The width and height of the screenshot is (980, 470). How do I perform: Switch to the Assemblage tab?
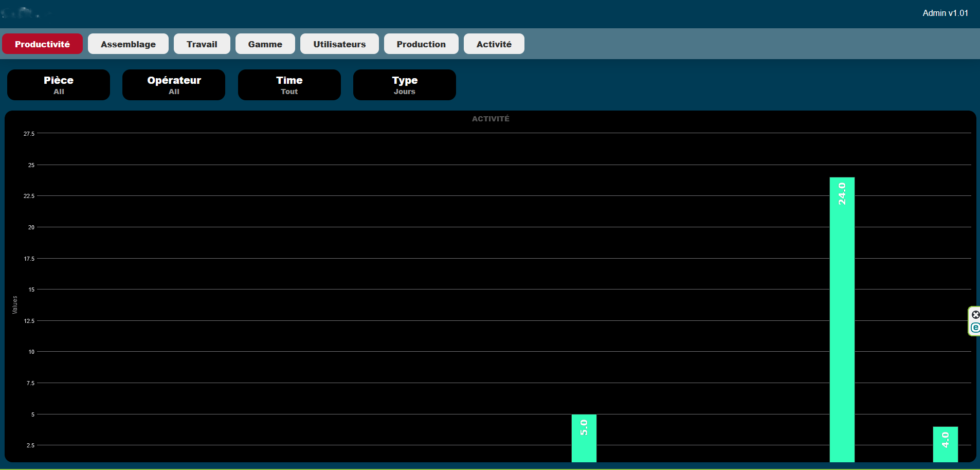pos(128,44)
